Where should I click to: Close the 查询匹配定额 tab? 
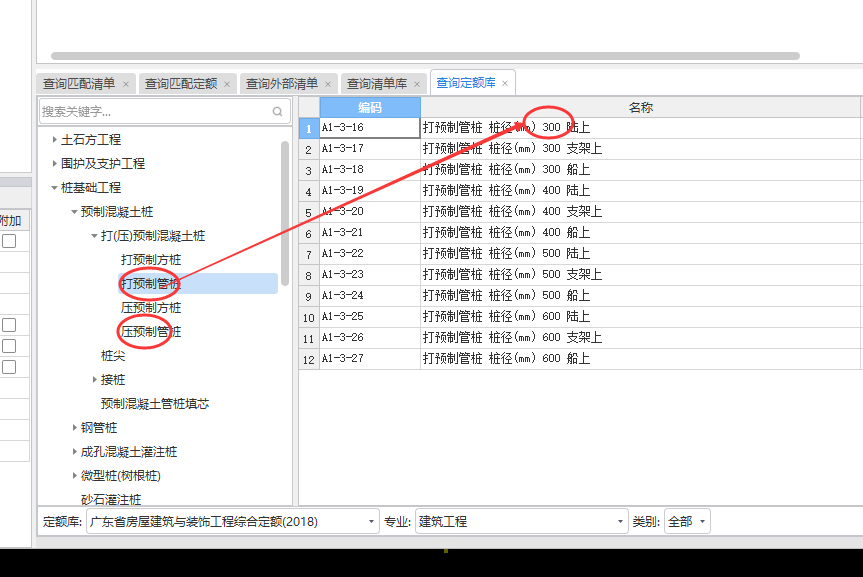[x=227, y=84]
